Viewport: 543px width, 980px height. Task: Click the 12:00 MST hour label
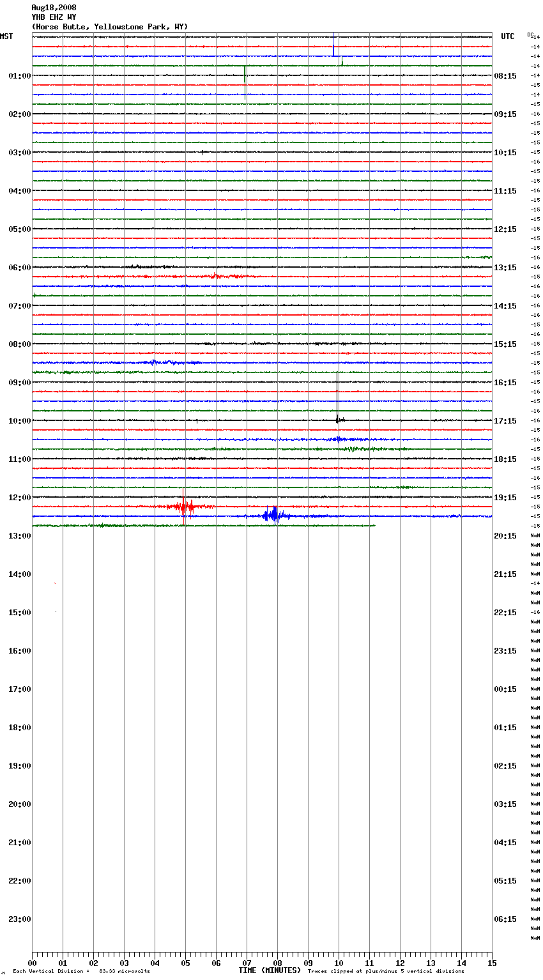[x=19, y=498]
